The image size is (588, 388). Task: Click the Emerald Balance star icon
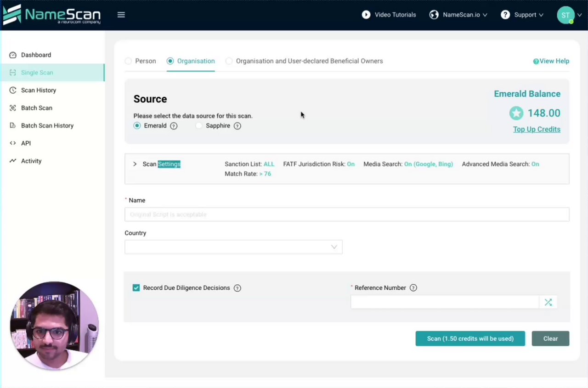516,113
